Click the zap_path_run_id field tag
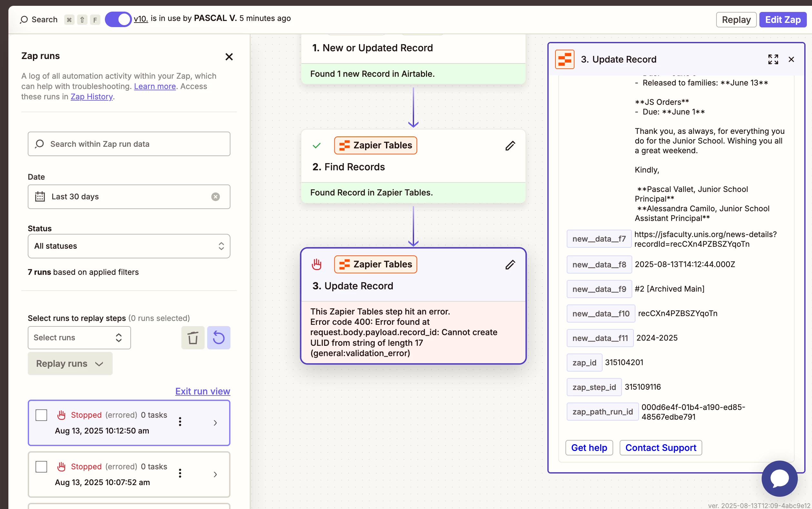 [602, 412]
